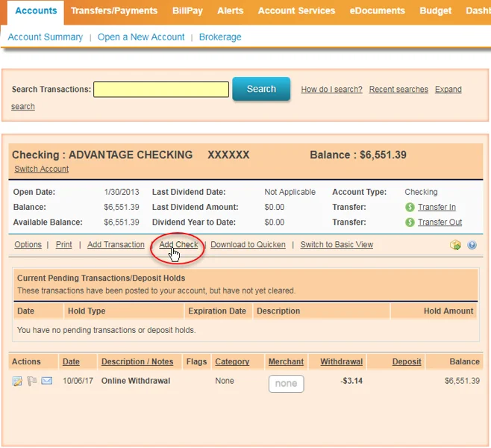
Task: Click the export icon beside help icon
Action: pyautogui.click(x=455, y=245)
